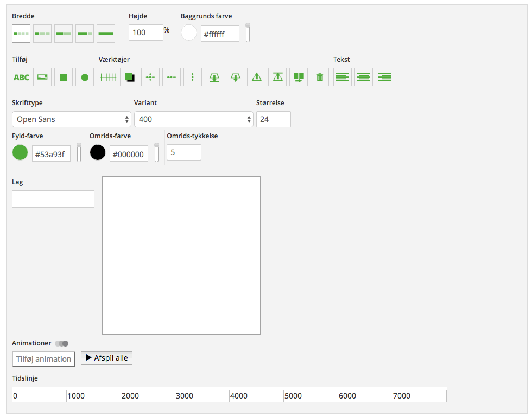
Task: Click the 3000 mark on the Tidslinje
Action: 185,395
